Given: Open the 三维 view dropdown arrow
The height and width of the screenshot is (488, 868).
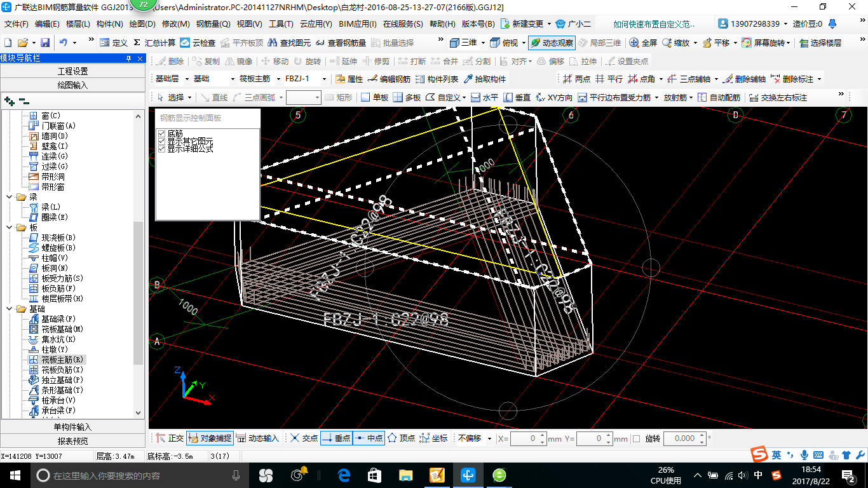Looking at the screenshot, I should (482, 43).
